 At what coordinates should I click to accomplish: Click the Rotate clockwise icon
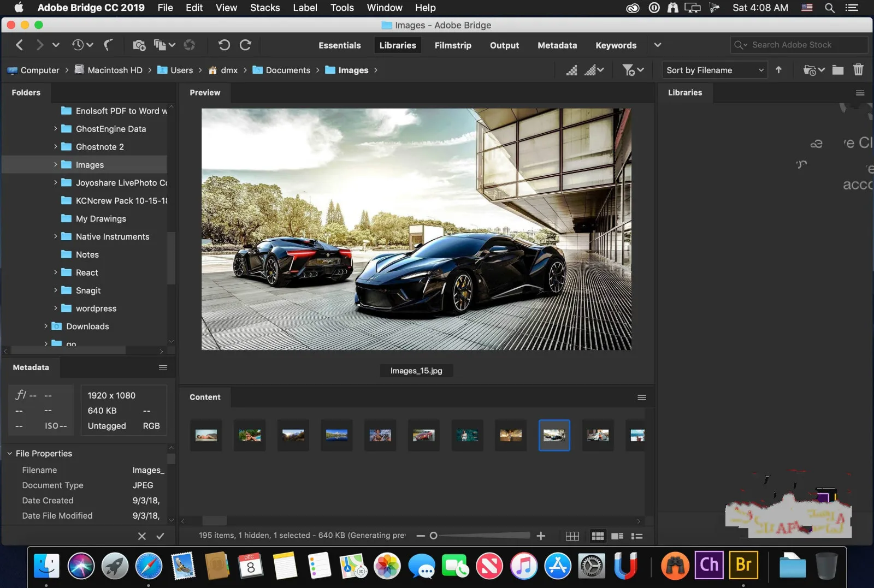[246, 45]
